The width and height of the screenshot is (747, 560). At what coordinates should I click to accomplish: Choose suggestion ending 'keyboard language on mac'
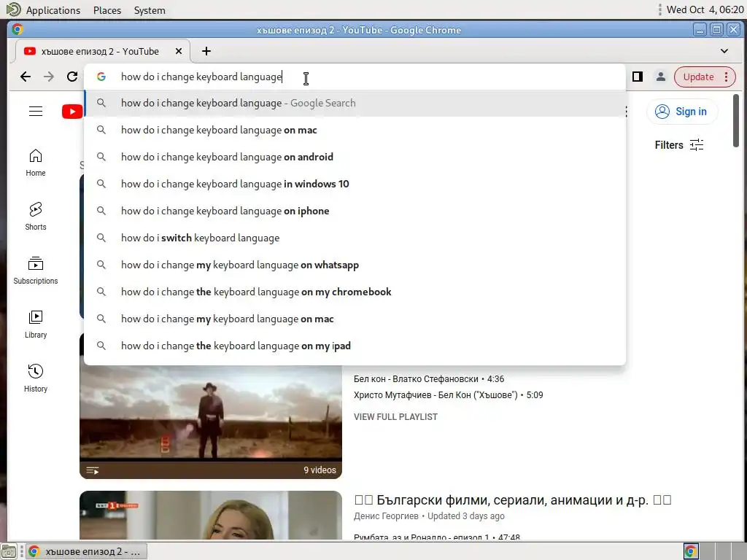(x=355, y=130)
